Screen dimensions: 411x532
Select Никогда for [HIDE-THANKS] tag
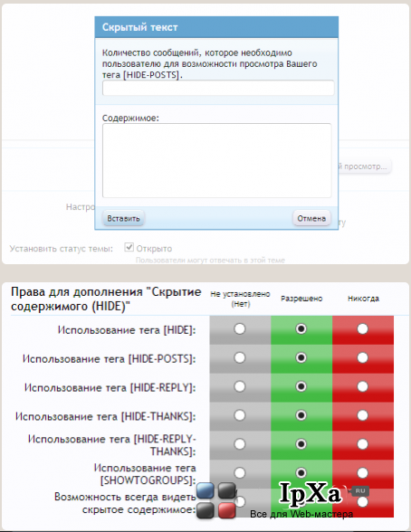coord(362,415)
